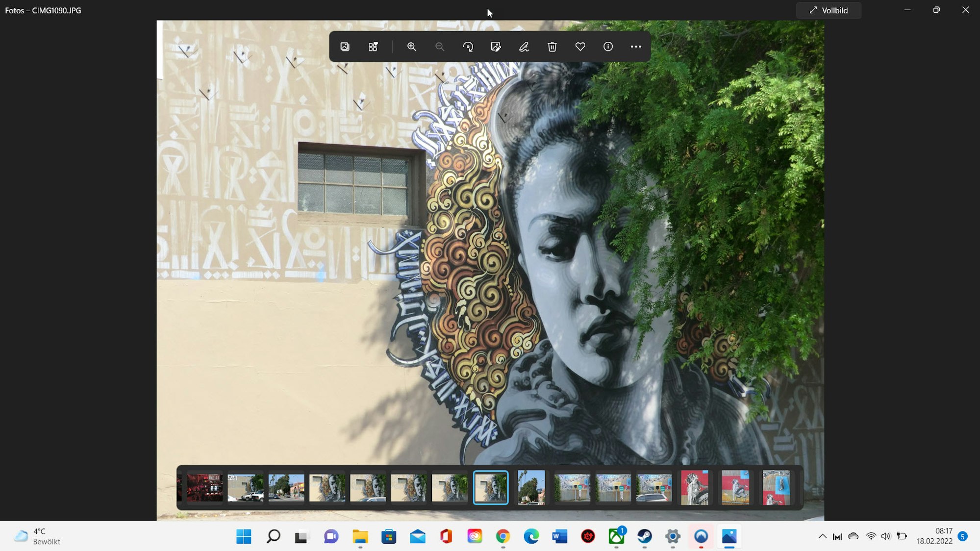Open the clock and date flyout

(x=934, y=536)
